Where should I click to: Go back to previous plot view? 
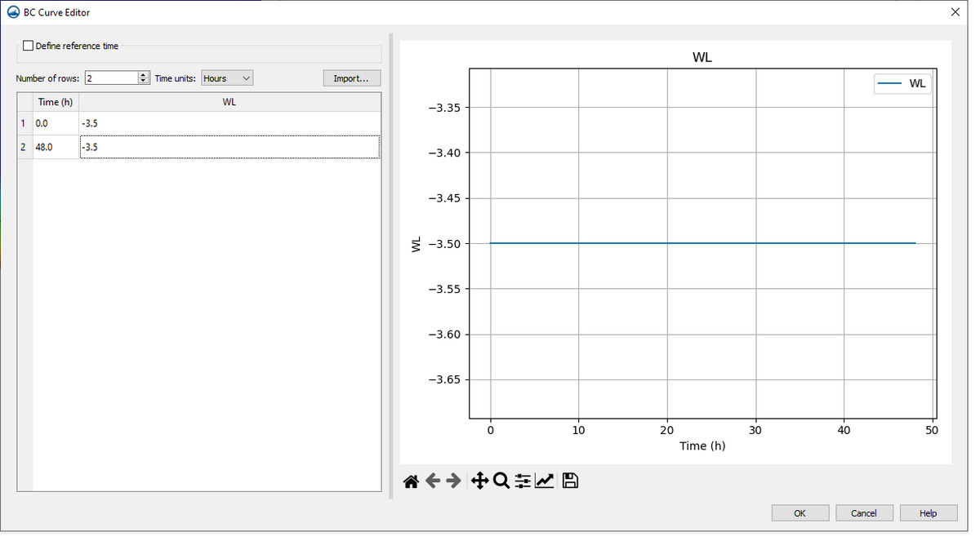[x=433, y=481]
